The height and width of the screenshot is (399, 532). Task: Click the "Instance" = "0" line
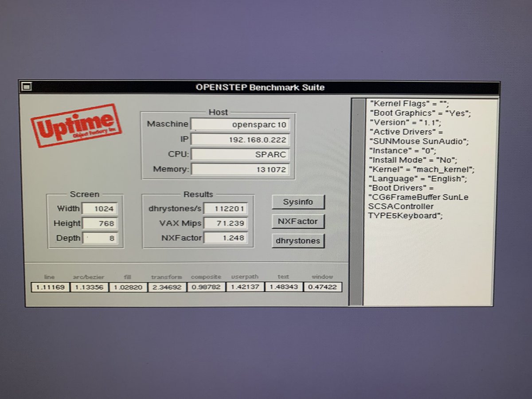click(402, 151)
